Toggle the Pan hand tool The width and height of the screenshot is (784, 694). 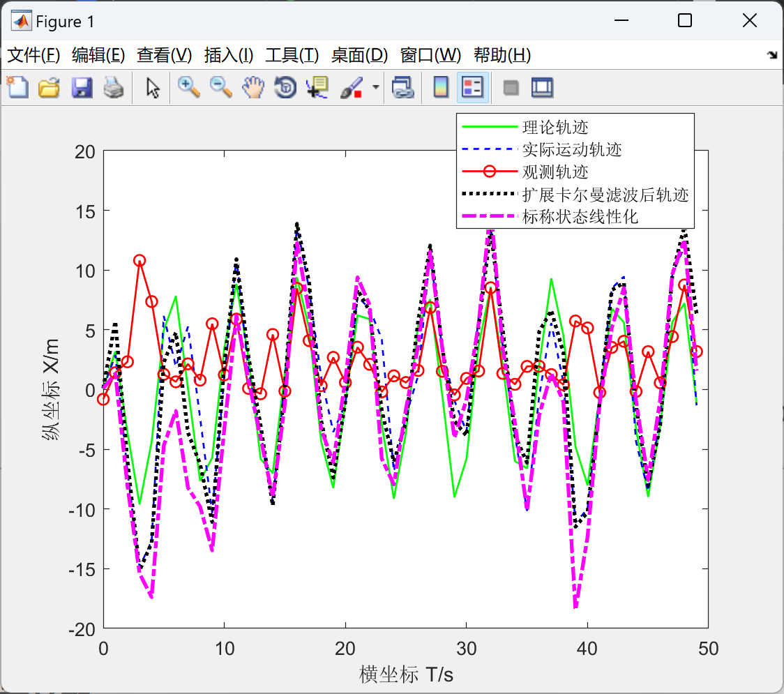253,87
